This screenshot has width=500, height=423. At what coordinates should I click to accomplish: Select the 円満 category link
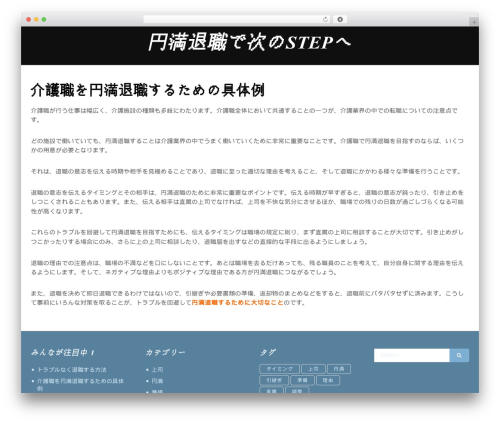coord(157,381)
